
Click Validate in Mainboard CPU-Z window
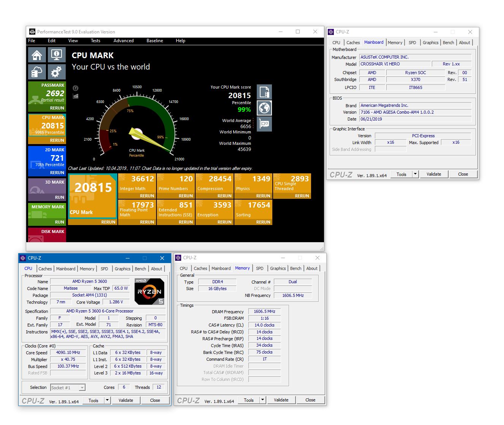434,174
